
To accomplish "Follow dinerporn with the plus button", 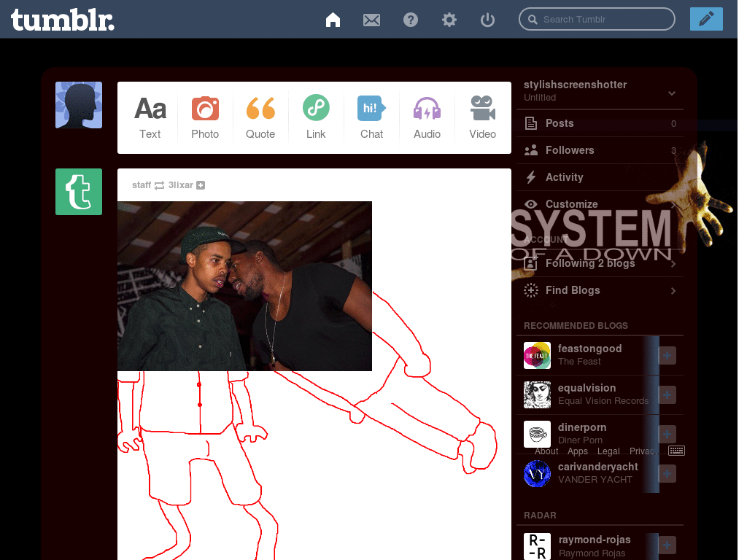I will [667, 434].
